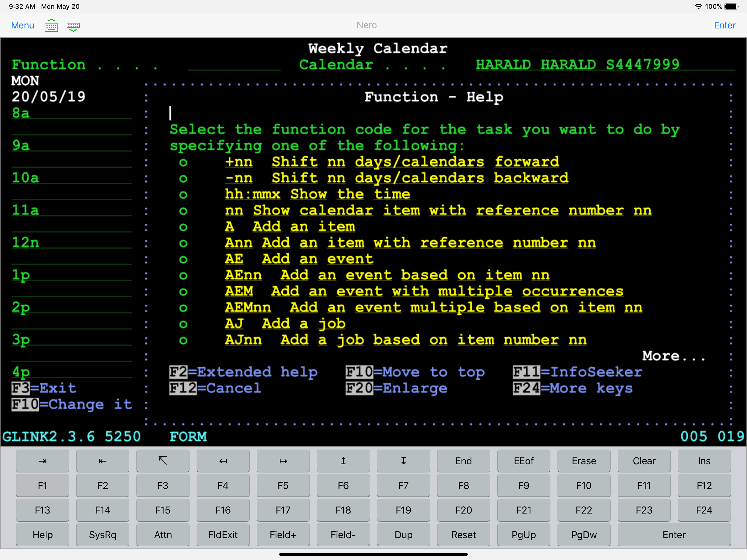Tap the EEof key
747x560 pixels.
(x=523, y=461)
